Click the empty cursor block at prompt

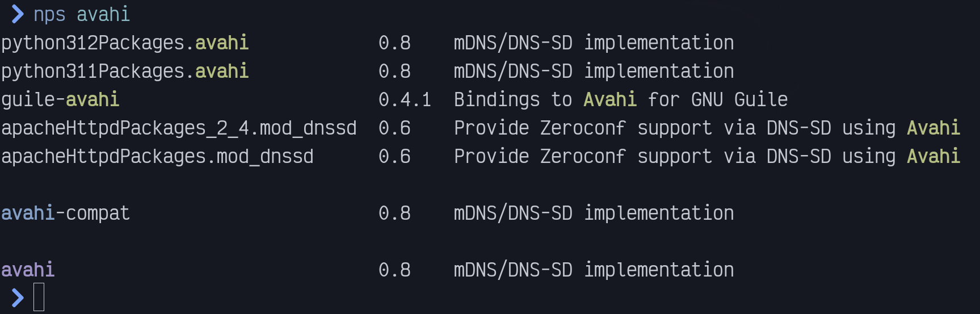[x=39, y=298]
